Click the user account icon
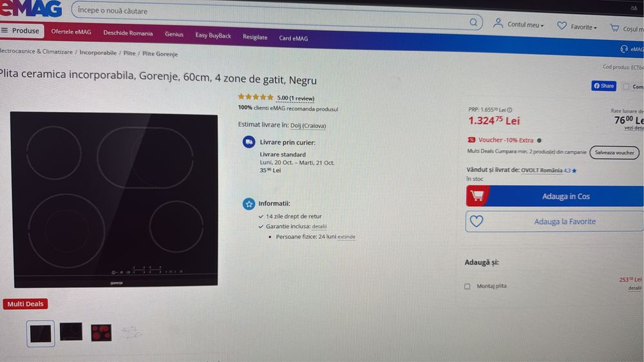This screenshot has height=362, width=644. tap(498, 23)
